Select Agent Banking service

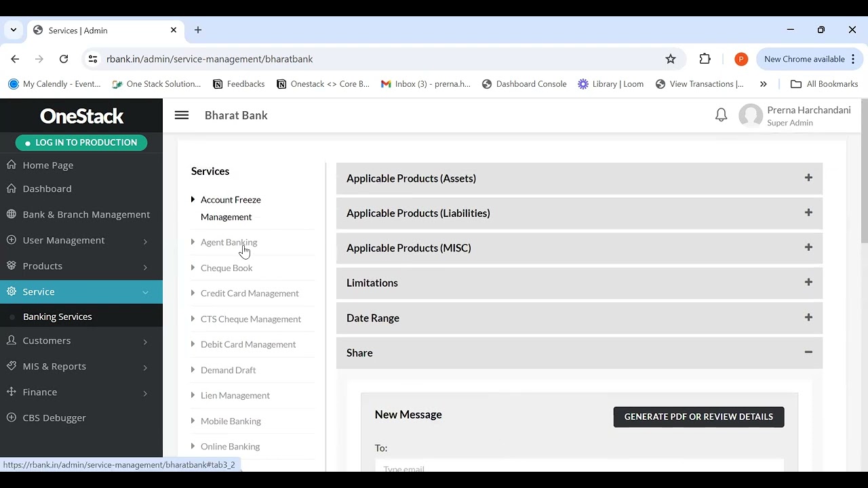[x=229, y=242]
